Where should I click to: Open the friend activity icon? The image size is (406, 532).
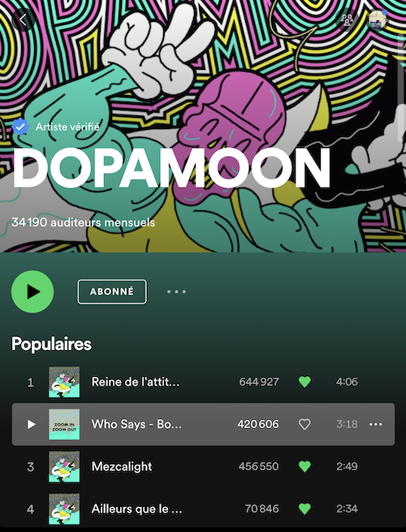pyautogui.click(x=347, y=20)
